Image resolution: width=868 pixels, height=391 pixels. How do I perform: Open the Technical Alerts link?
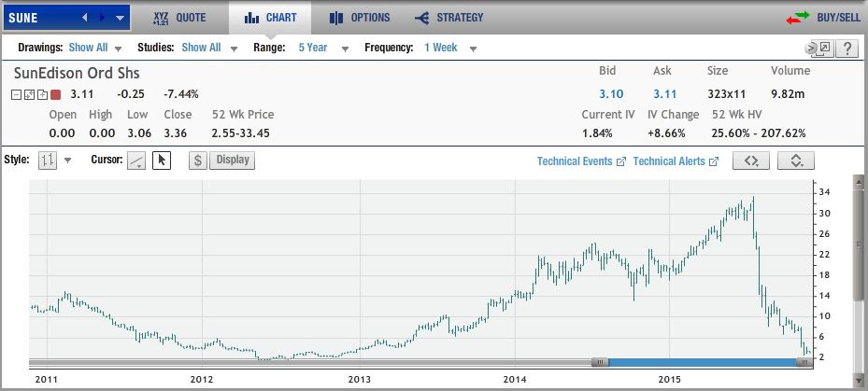676,161
